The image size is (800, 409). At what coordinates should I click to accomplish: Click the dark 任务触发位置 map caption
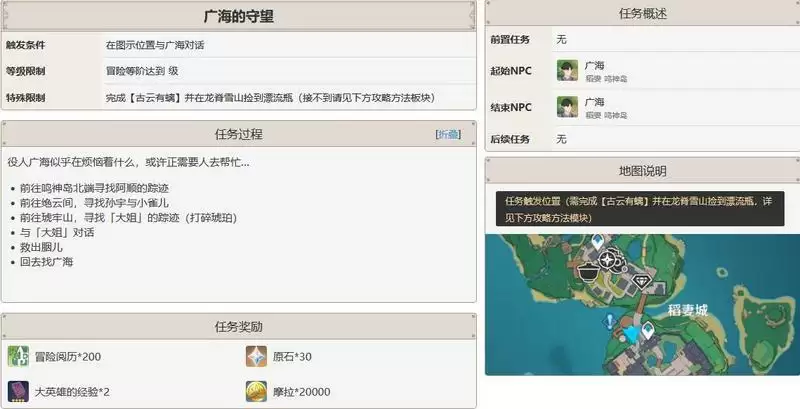[640, 209]
